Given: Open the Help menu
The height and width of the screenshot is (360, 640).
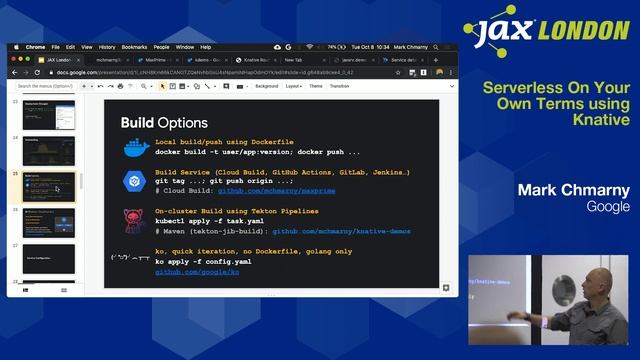Looking at the screenshot, I should pyautogui.click(x=205, y=47).
